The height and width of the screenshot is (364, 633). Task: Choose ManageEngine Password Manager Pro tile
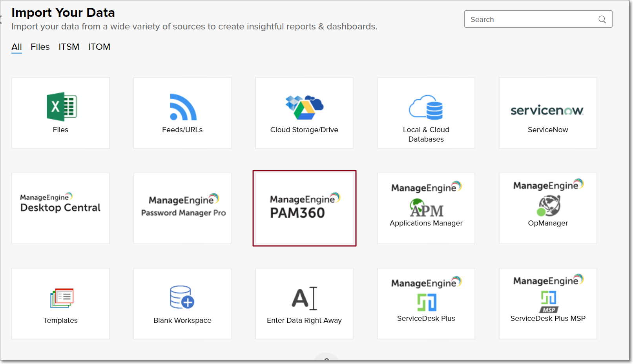point(182,208)
